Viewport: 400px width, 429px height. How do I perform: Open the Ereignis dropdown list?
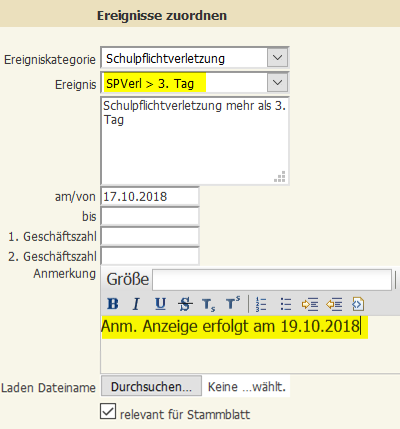point(277,83)
